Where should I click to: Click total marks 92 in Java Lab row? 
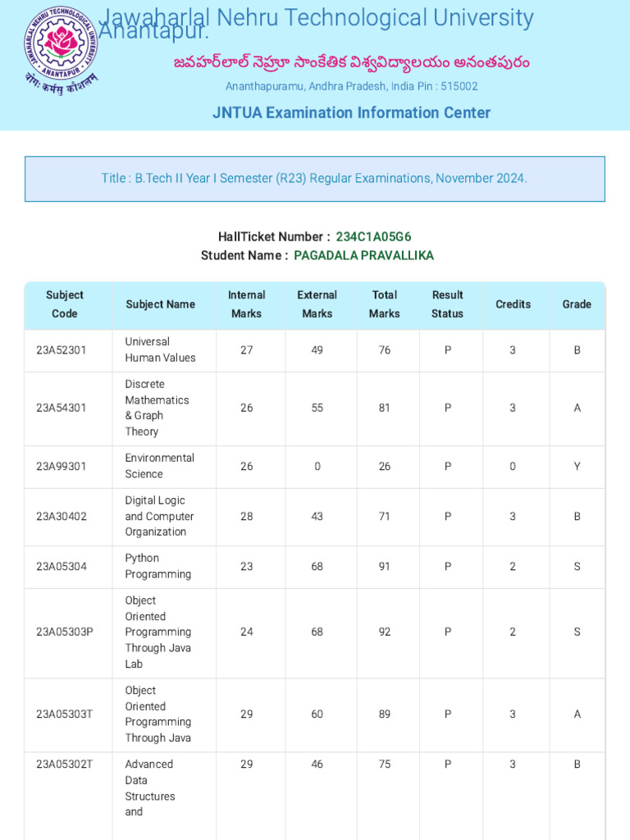(385, 632)
